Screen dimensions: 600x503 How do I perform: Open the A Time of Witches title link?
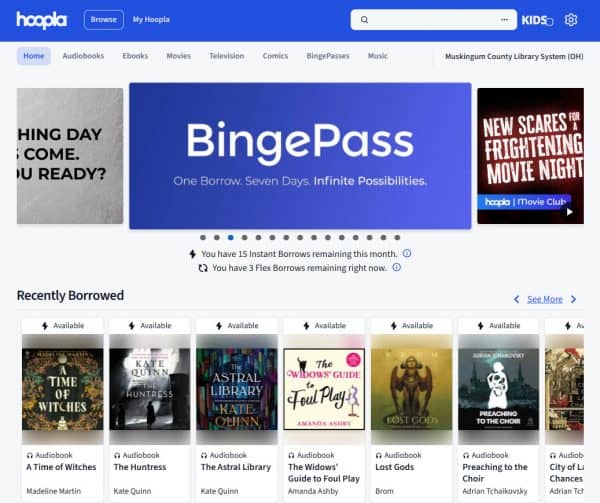61,467
